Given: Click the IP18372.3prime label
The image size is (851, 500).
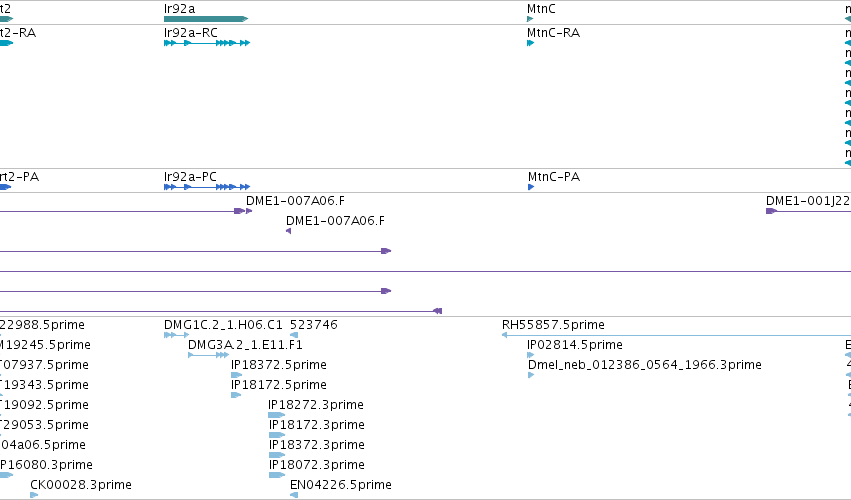Looking at the screenshot, I should point(316,445).
